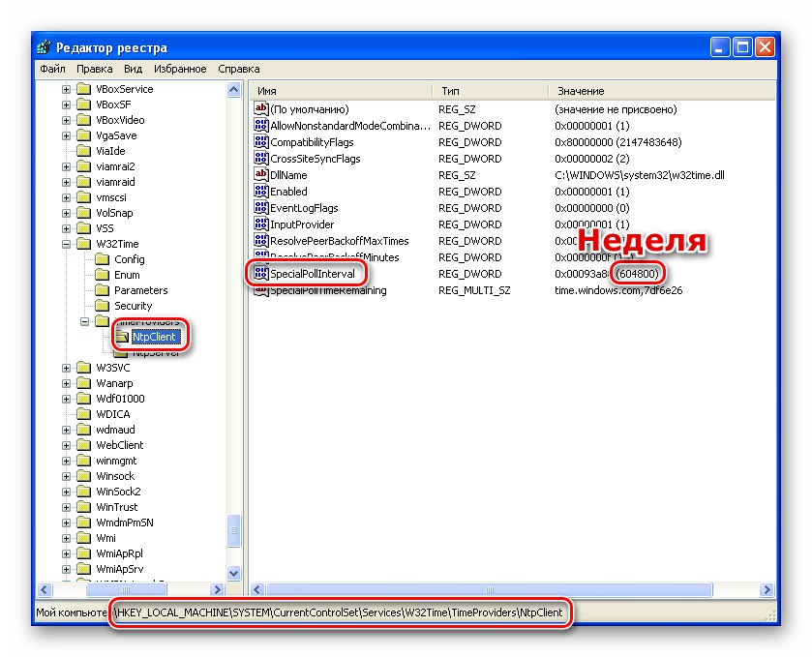The height and width of the screenshot is (657, 812).
Task: Click the Config folder icon
Action: pos(102,259)
